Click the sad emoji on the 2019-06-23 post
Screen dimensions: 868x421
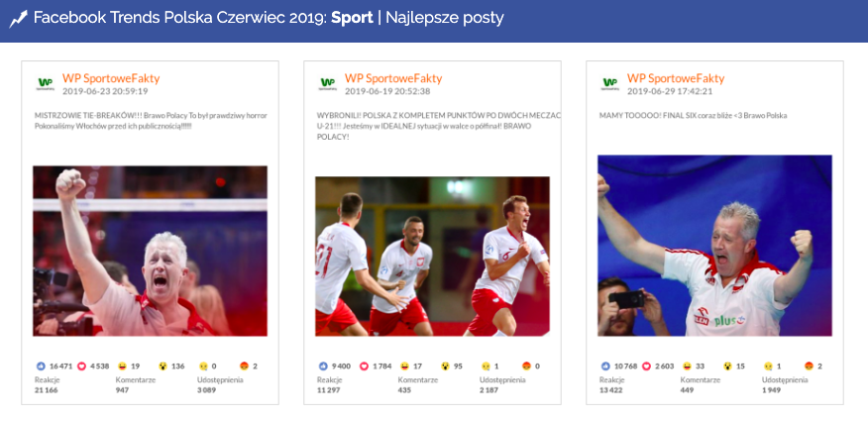coord(202,366)
